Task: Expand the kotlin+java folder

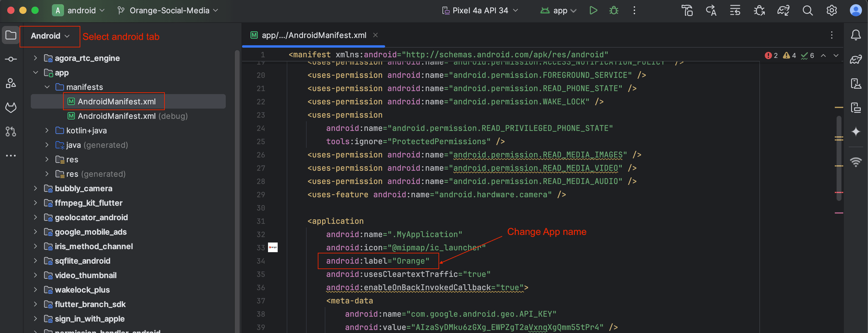Action: 47,131
